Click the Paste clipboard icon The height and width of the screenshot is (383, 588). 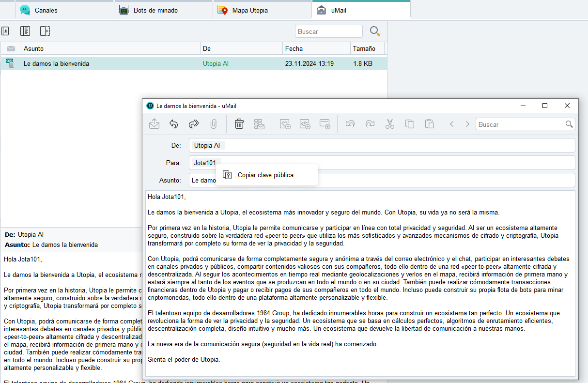[x=429, y=124]
